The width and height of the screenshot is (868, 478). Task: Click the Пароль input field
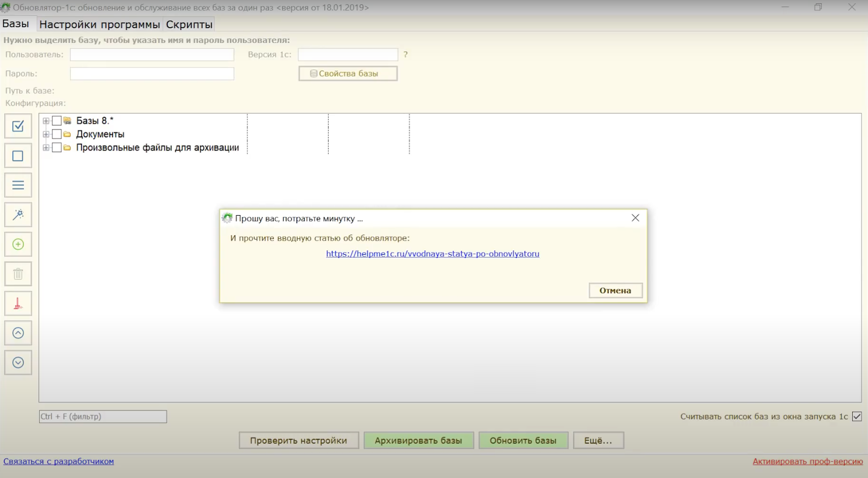tap(152, 74)
